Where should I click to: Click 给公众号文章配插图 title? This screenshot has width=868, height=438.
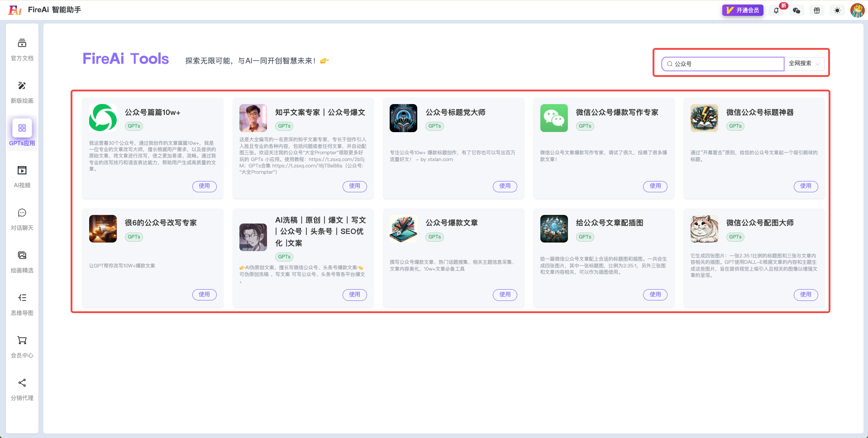(x=610, y=223)
